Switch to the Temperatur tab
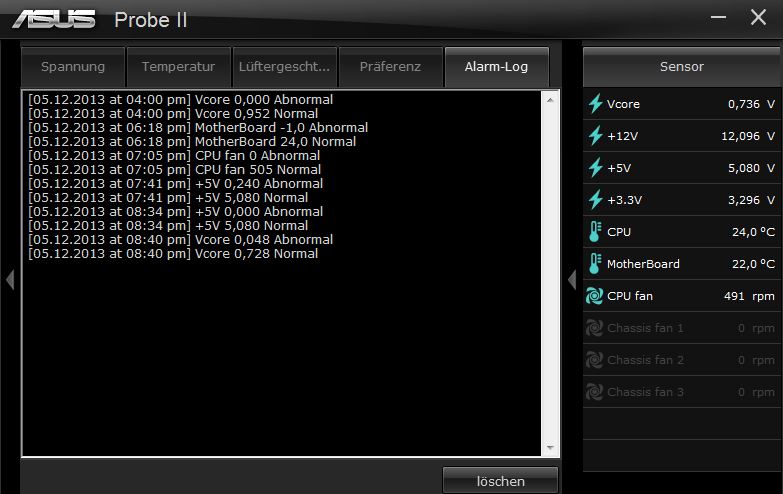The height and width of the screenshot is (494, 783). point(178,67)
